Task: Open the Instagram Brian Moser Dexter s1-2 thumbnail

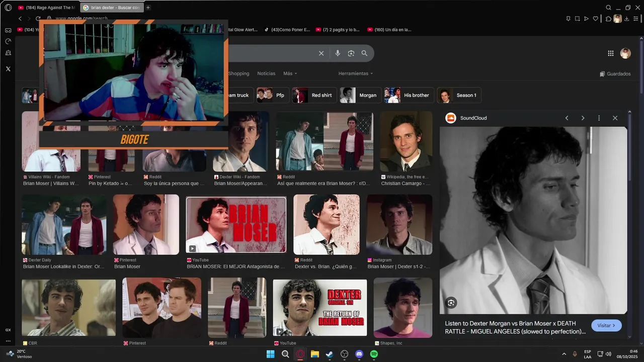Action: coord(399,225)
